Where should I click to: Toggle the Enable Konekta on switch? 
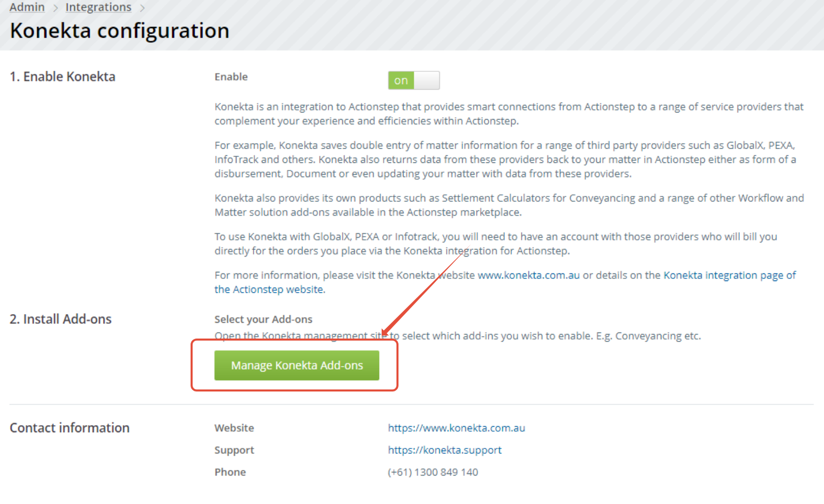[x=414, y=80]
